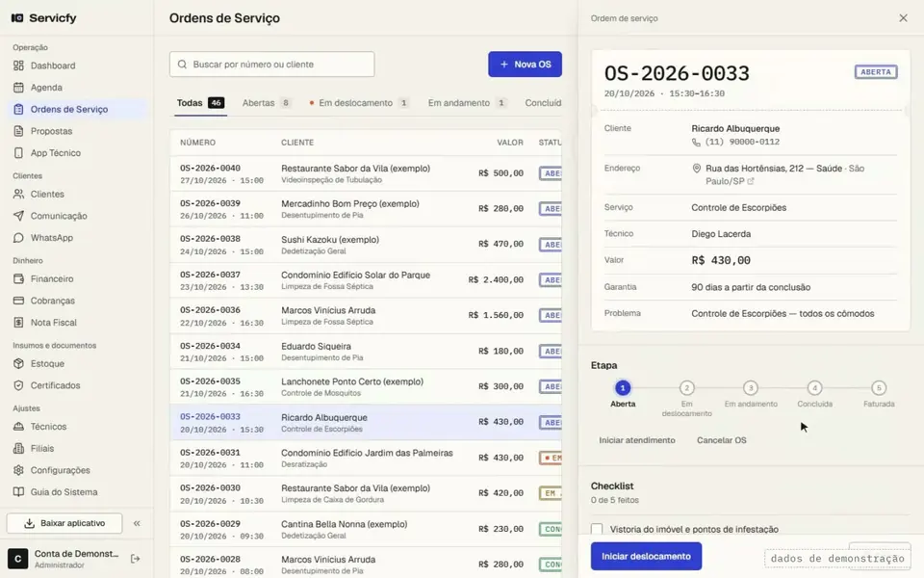924x578 pixels.
Task: Click Iniciar atendimento link
Action: click(x=637, y=440)
